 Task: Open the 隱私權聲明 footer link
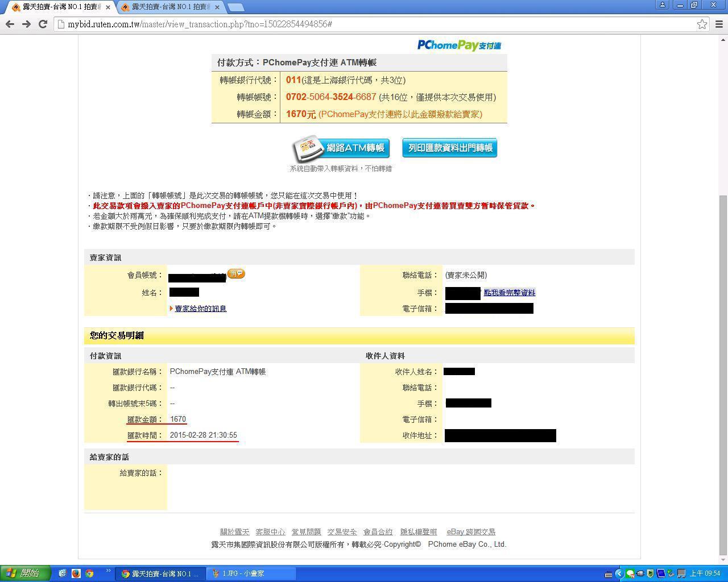(419, 532)
